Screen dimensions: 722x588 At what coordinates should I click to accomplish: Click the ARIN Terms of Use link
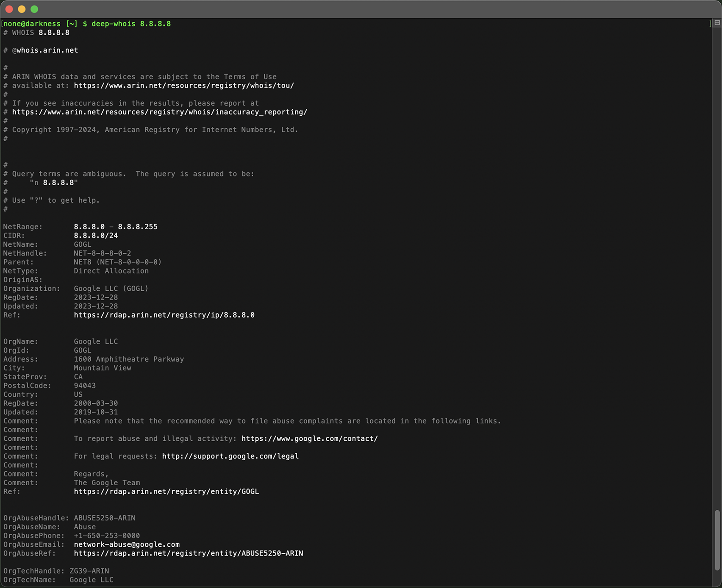(184, 86)
